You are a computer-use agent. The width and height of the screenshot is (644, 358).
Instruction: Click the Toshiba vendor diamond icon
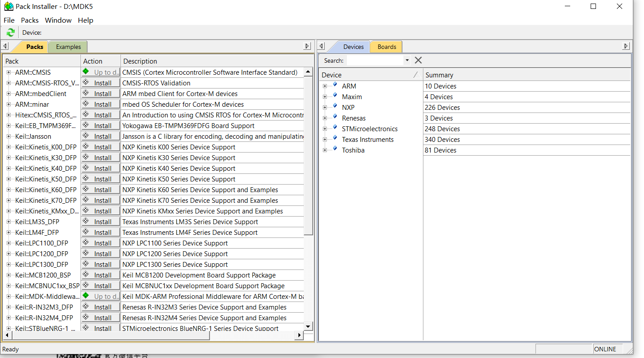coord(334,148)
